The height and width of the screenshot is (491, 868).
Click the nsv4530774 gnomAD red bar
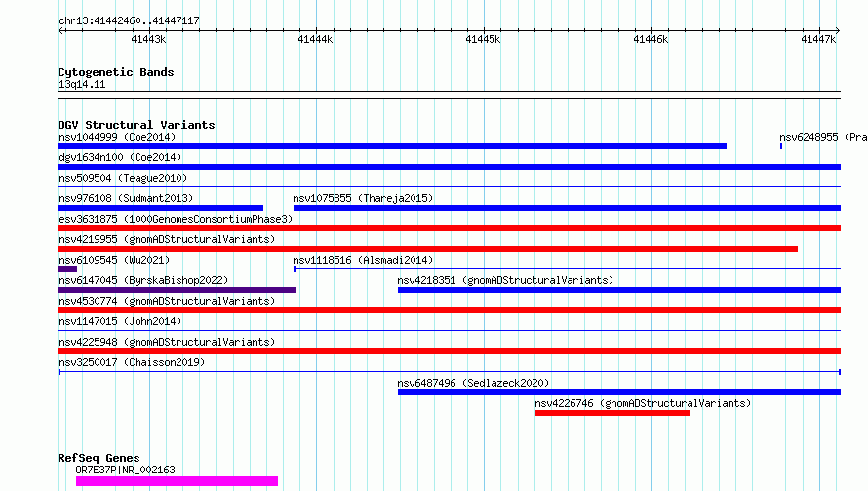tap(449, 310)
